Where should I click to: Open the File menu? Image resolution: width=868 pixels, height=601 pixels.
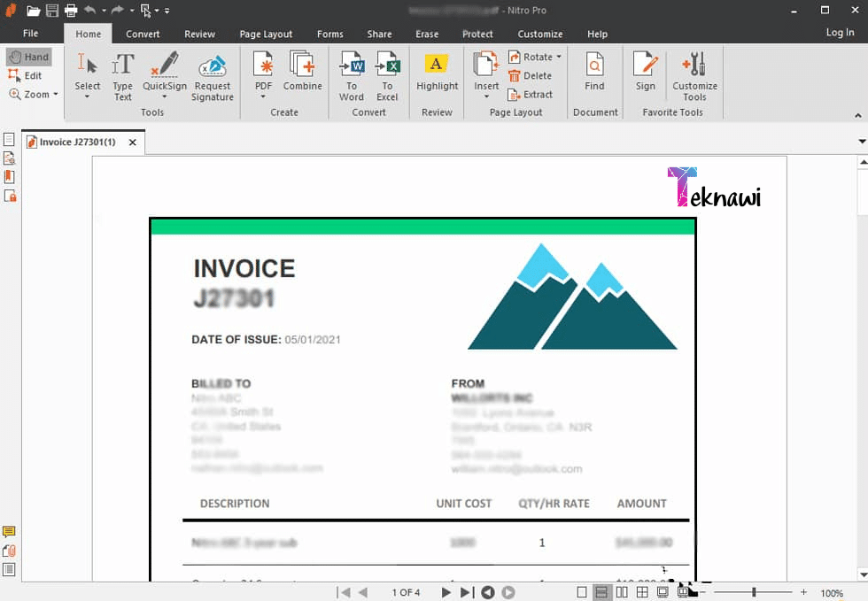coord(30,34)
